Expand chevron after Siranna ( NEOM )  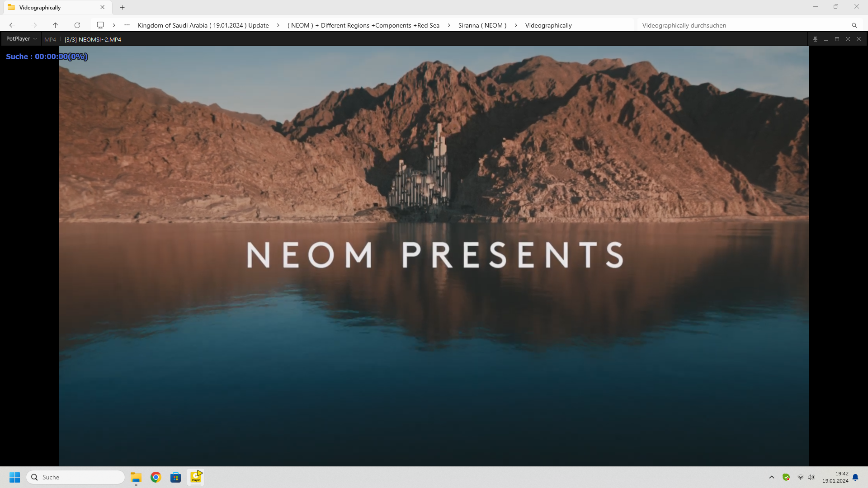coord(516,26)
